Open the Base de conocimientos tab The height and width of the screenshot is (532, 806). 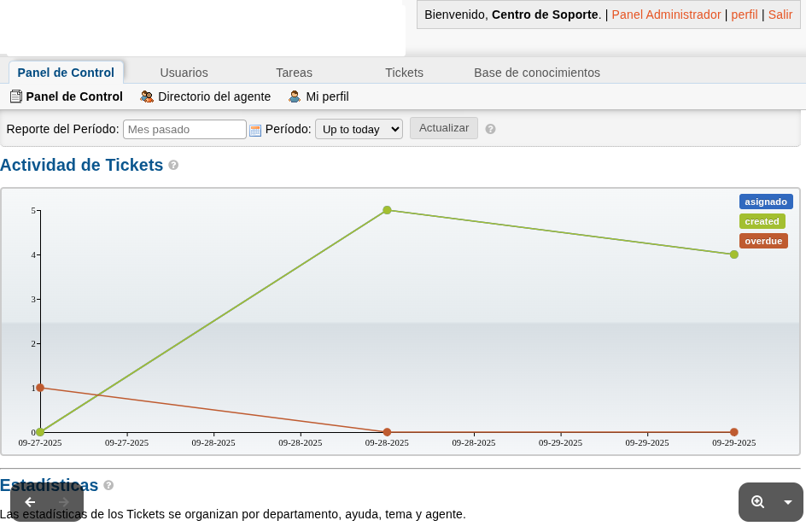click(x=537, y=73)
